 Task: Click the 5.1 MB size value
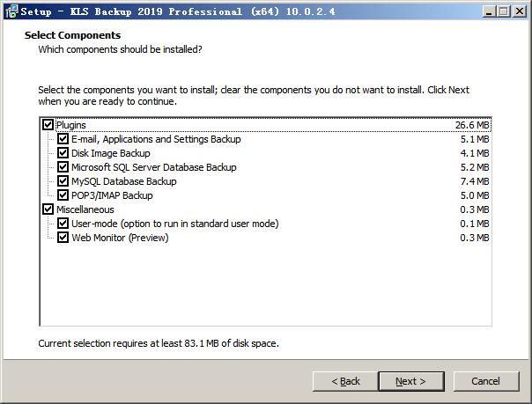click(x=475, y=139)
